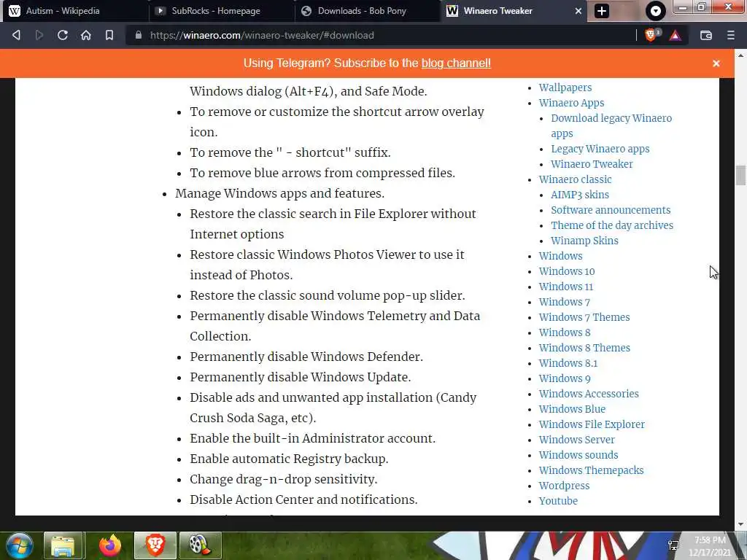Click the round profile dropdown icon in the tab bar
This screenshot has width=747, height=560.
pyautogui.click(x=656, y=11)
